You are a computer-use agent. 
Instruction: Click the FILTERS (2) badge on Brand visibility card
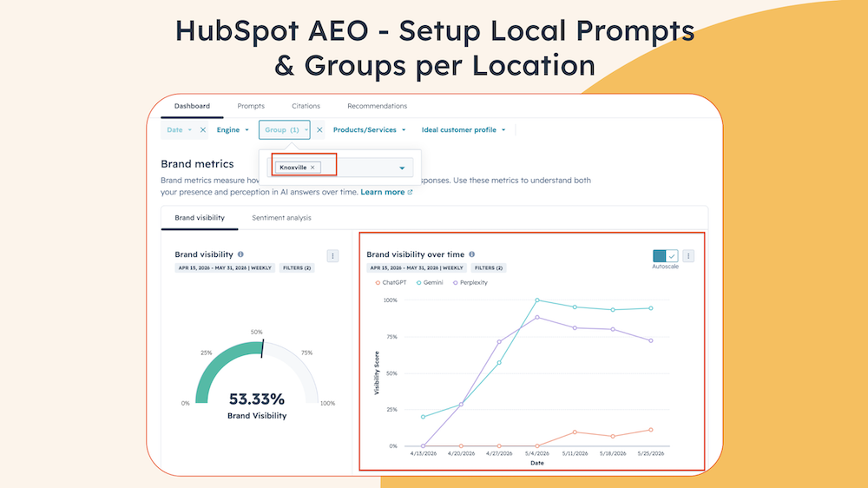(x=297, y=268)
